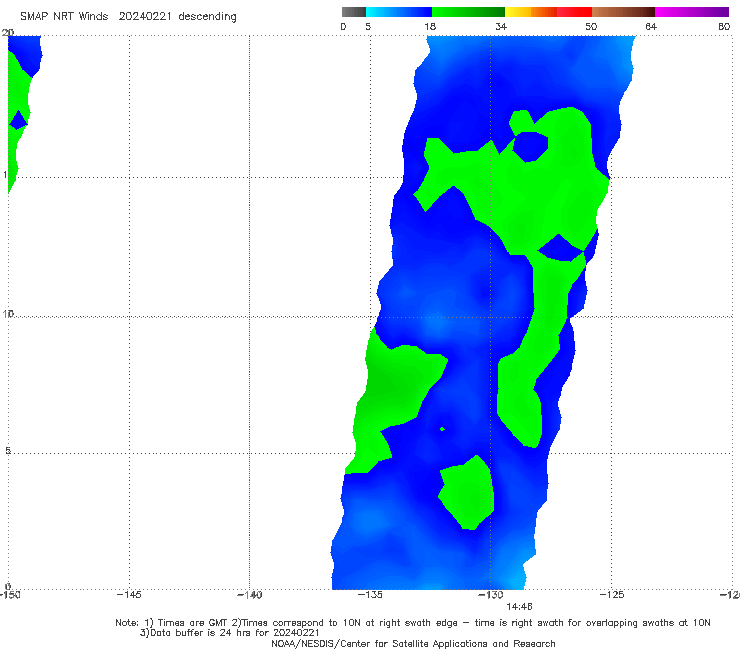The image size is (740, 650).
Task: Click the note line about GMT times
Action: [x=413, y=623]
